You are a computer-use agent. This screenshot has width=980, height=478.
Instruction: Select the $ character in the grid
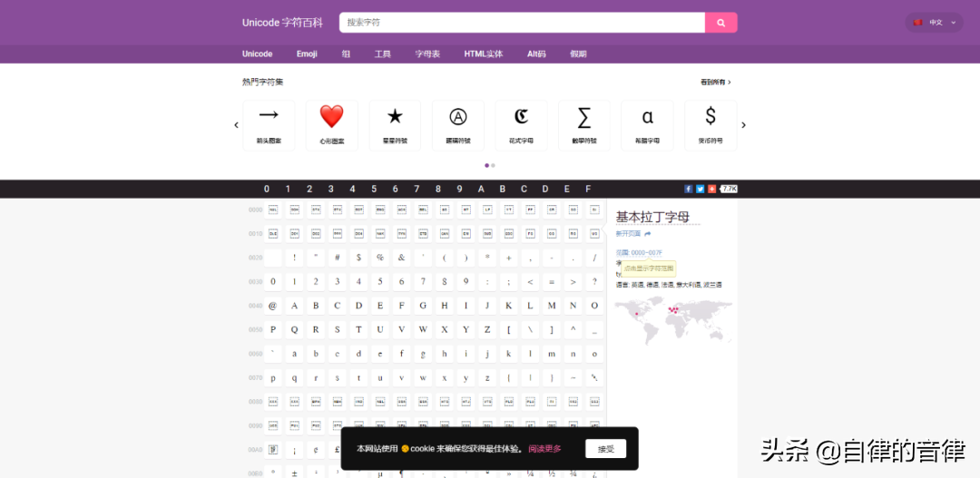pyautogui.click(x=358, y=258)
